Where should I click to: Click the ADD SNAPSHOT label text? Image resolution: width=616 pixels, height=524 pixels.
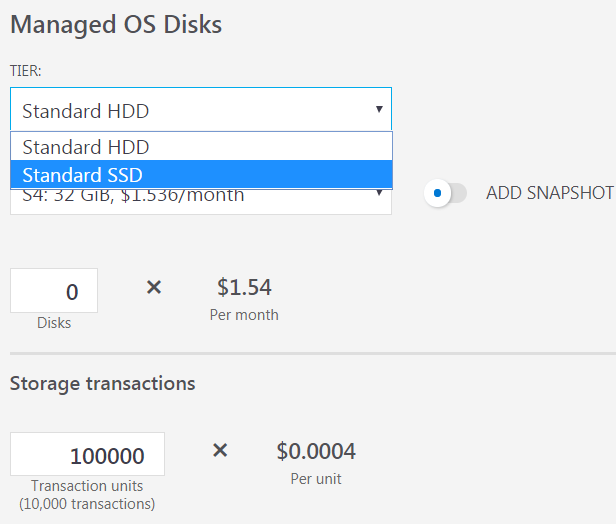549,193
